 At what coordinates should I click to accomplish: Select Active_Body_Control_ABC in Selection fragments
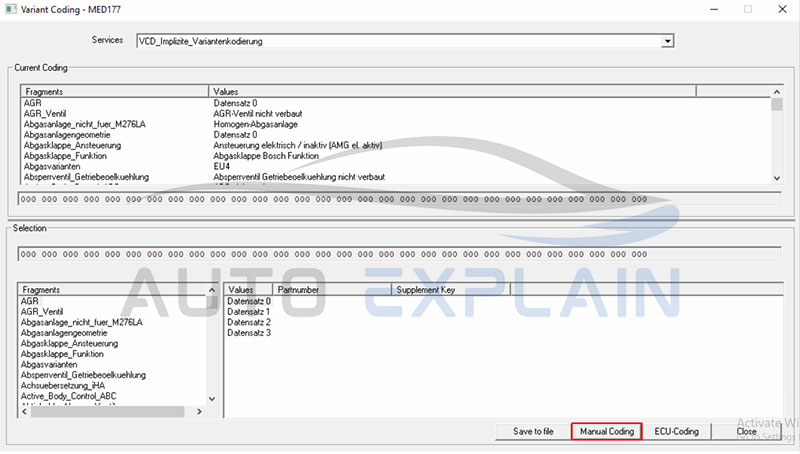[68, 396]
